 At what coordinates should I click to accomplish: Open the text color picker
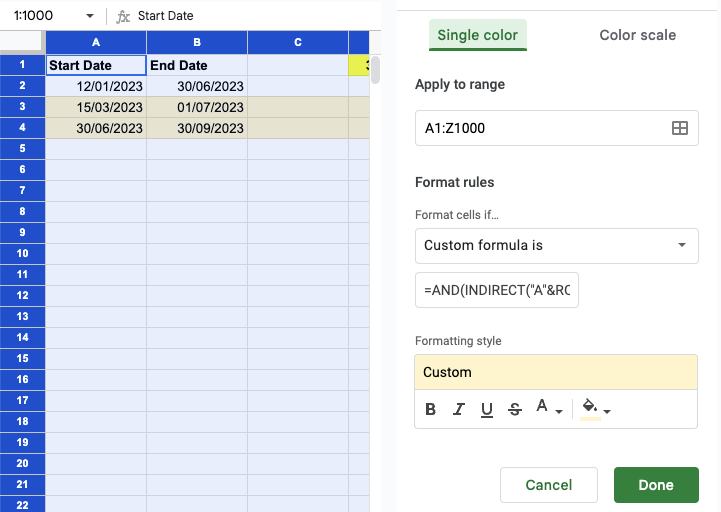point(549,408)
